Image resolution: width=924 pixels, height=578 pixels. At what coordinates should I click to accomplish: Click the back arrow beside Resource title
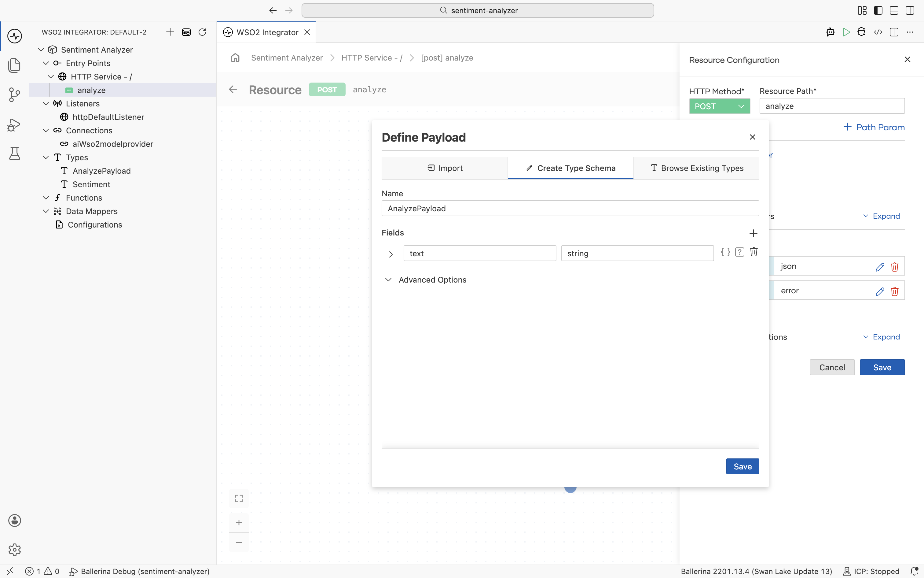pos(233,89)
